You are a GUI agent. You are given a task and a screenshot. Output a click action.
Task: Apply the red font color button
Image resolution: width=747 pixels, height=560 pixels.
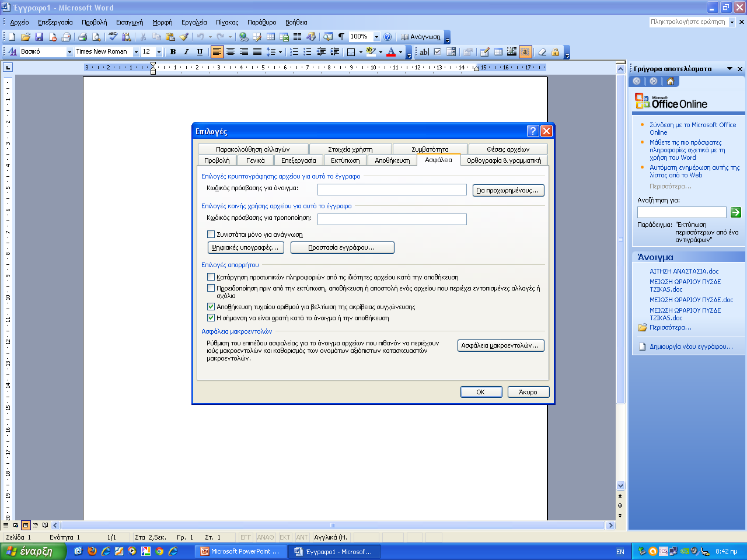pyautogui.click(x=392, y=52)
